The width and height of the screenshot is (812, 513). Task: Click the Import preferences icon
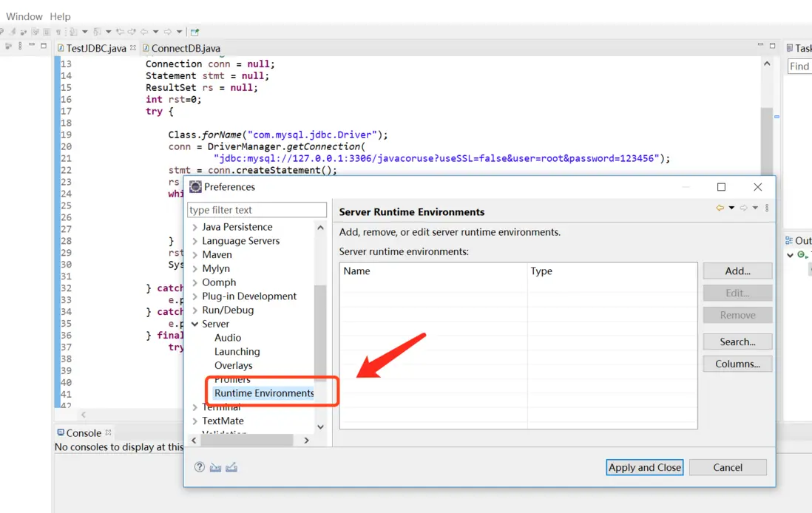[x=215, y=467]
